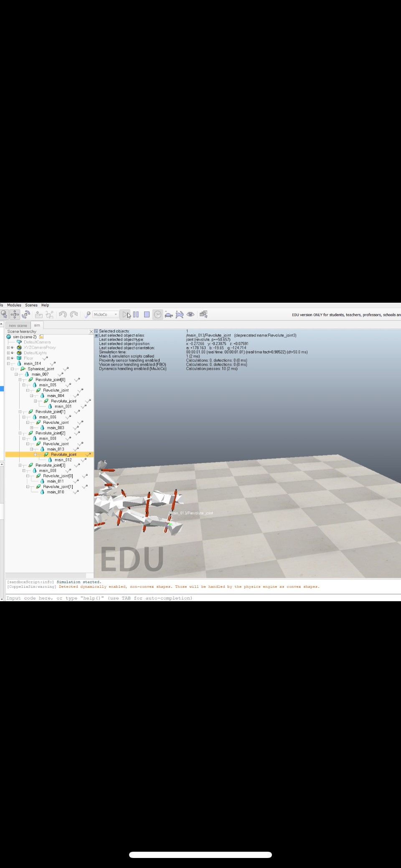The height and width of the screenshot is (868, 401).
Task: Click the main_013/Revolute_joint label in the viewport
Action: 191,513
